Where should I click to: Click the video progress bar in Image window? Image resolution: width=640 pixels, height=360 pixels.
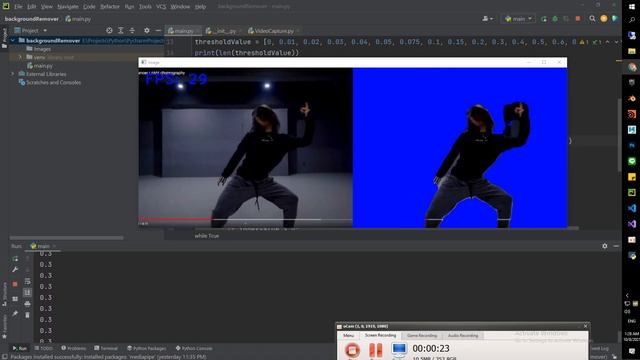pos(245,219)
